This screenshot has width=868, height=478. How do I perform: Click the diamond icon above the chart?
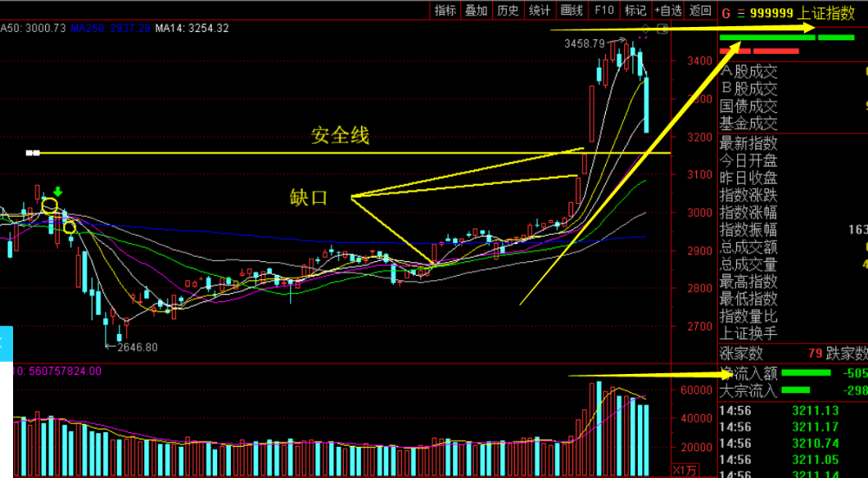pos(645,29)
